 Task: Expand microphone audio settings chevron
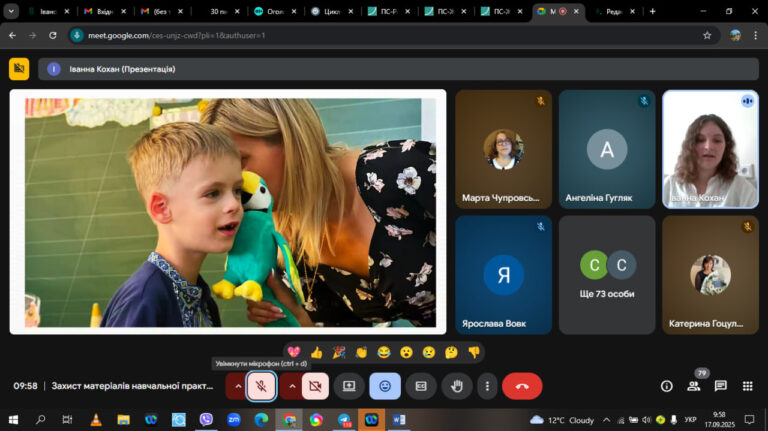pyautogui.click(x=238, y=386)
